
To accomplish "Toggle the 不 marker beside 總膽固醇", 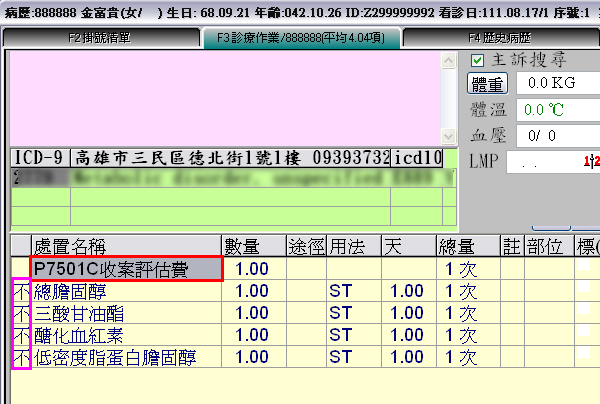I will 20,291.
